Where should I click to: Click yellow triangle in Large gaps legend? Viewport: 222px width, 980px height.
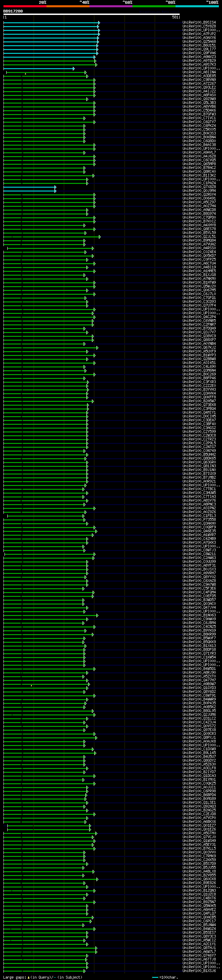(x=28, y=977)
